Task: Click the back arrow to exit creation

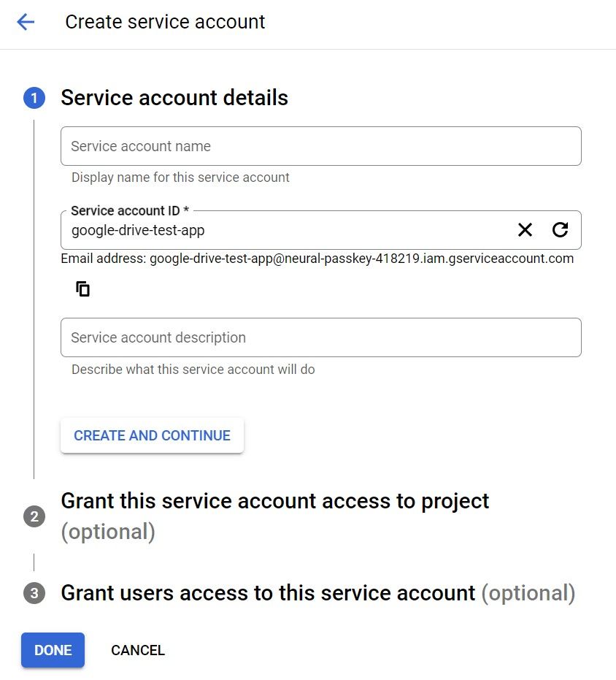Action: tap(25, 21)
